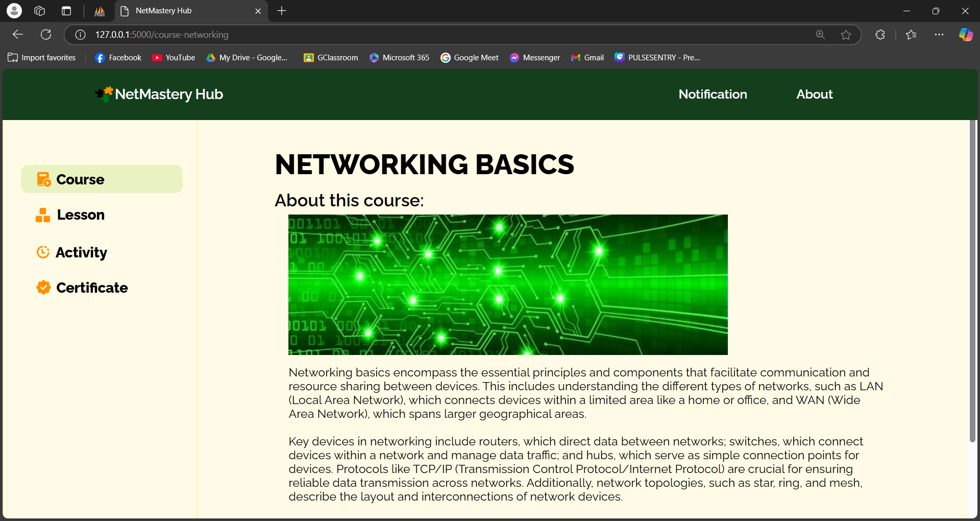Restore down the browser window
This screenshot has width=980, height=521.
click(936, 11)
